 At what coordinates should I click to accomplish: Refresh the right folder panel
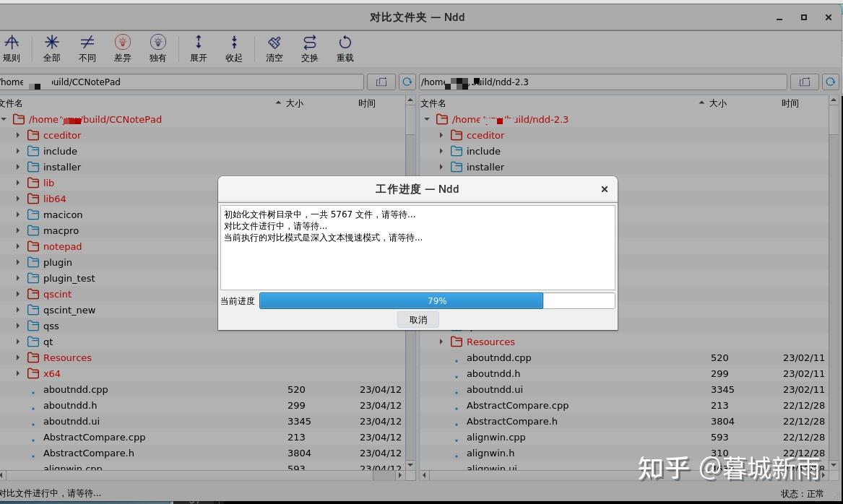click(830, 82)
